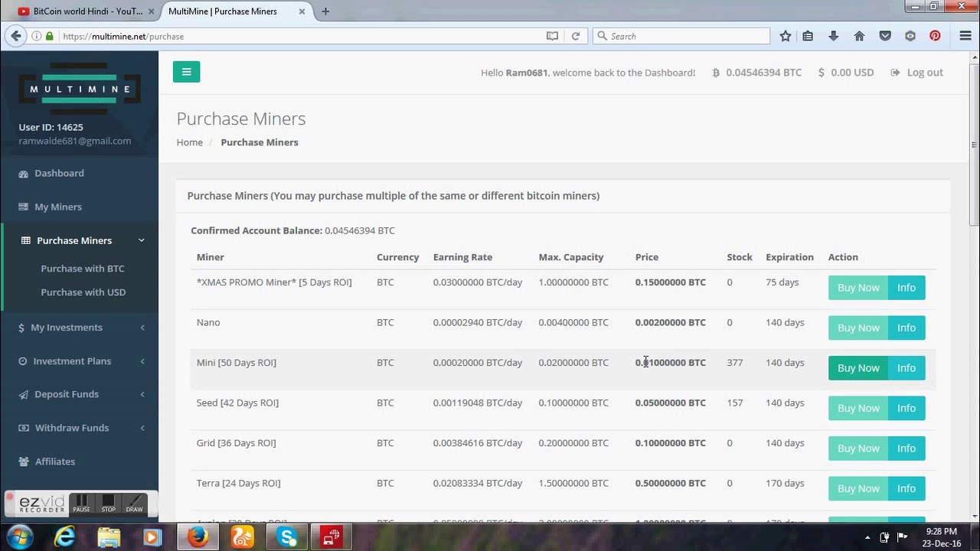Click the Pinterest toolbar icon
Screen dimensions: 980x551
tap(935, 36)
